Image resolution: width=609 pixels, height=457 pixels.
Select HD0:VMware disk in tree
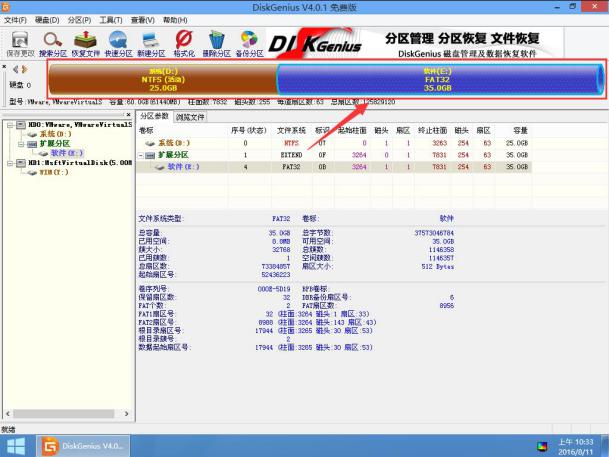tap(80, 125)
